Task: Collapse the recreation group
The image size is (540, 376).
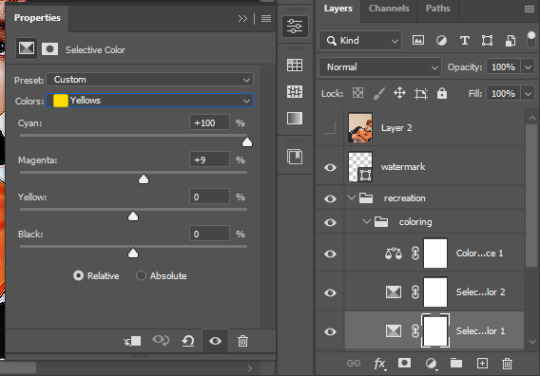Action: (352, 198)
